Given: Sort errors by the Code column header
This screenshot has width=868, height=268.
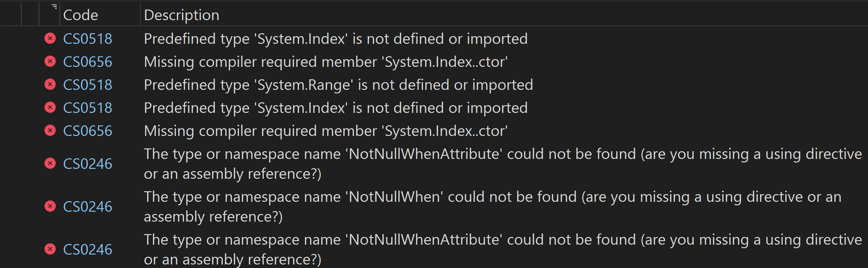Looking at the screenshot, I should tap(80, 15).
